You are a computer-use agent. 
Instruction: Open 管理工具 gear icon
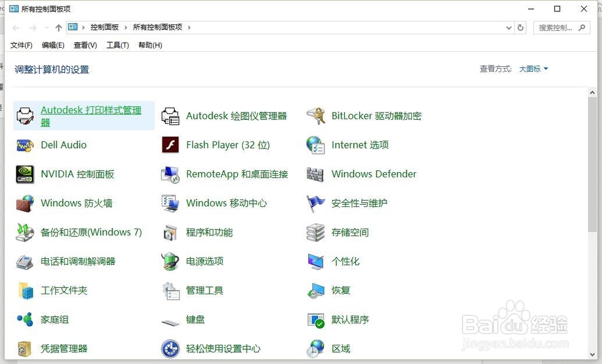pos(170,291)
